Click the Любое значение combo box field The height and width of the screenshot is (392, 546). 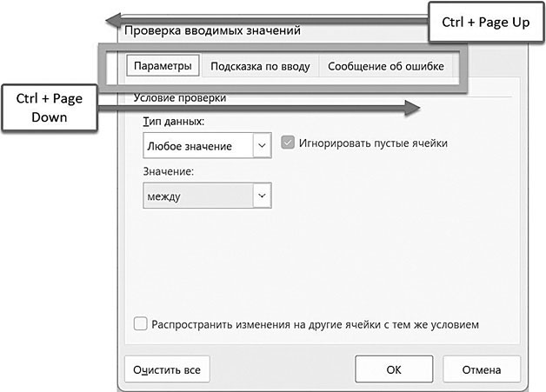[x=196, y=146]
